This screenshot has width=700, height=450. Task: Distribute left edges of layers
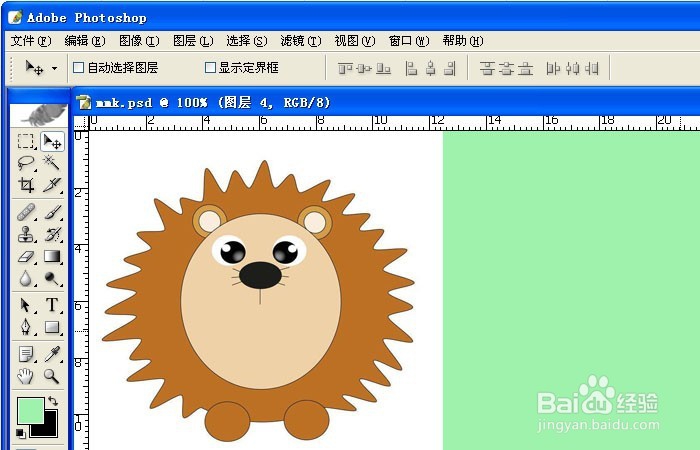tap(553, 68)
